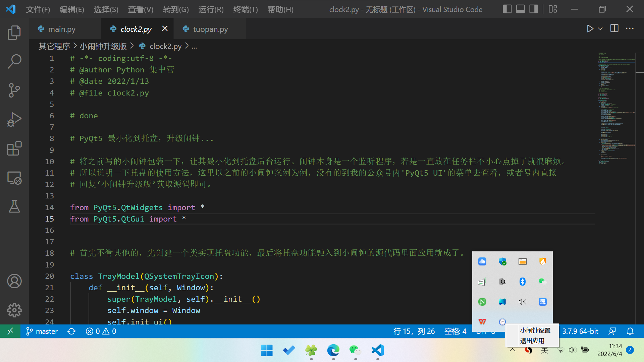Expand the run options dropdown arrow
The height and width of the screenshot is (362, 644).
point(600,29)
